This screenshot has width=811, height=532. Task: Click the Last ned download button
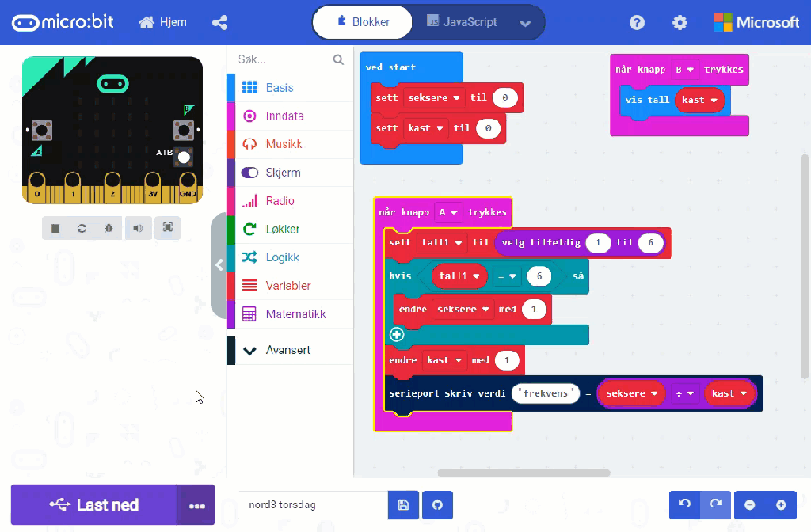pyautogui.click(x=93, y=505)
